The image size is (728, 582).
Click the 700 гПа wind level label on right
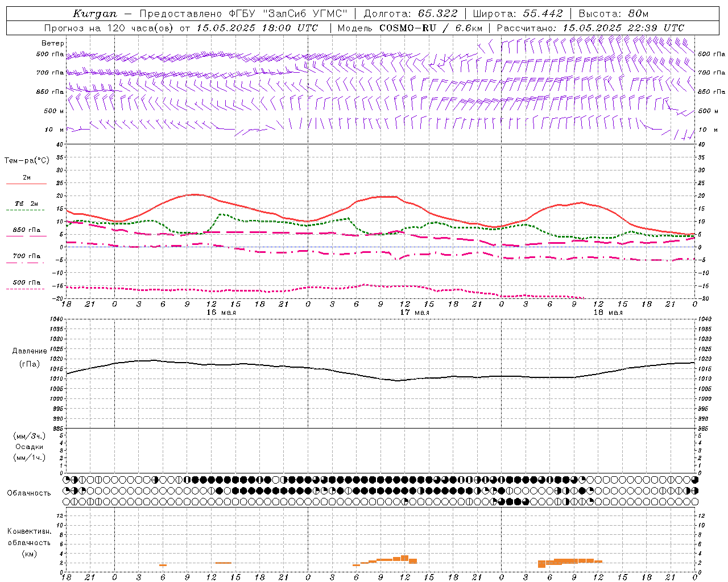[x=712, y=73]
